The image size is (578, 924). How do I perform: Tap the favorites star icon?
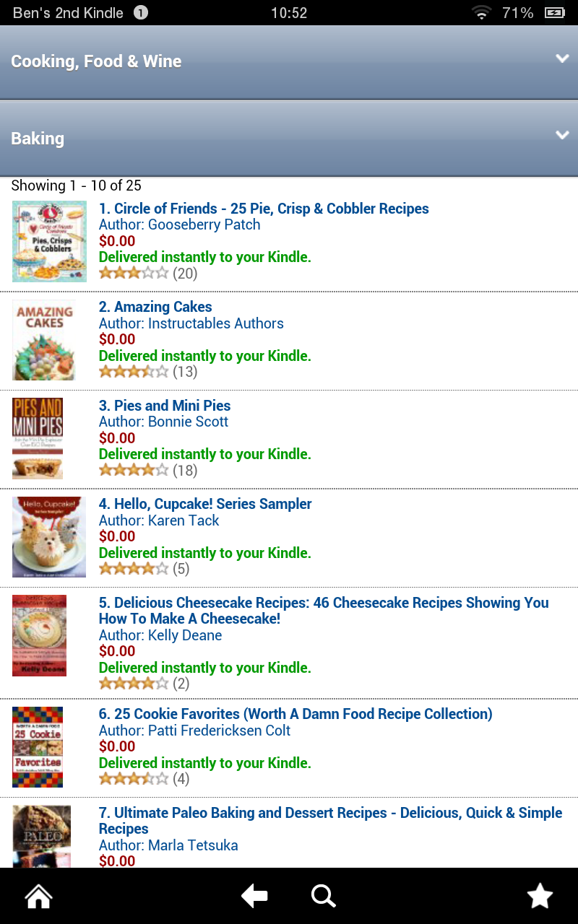tap(540, 897)
